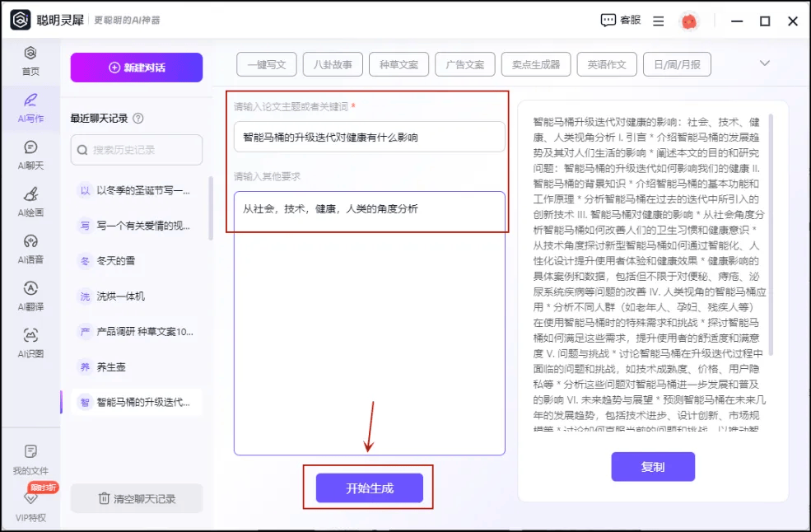Open the AI翻译 translation icon
Image resolution: width=811 pixels, height=532 pixels.
coord(30,289)
